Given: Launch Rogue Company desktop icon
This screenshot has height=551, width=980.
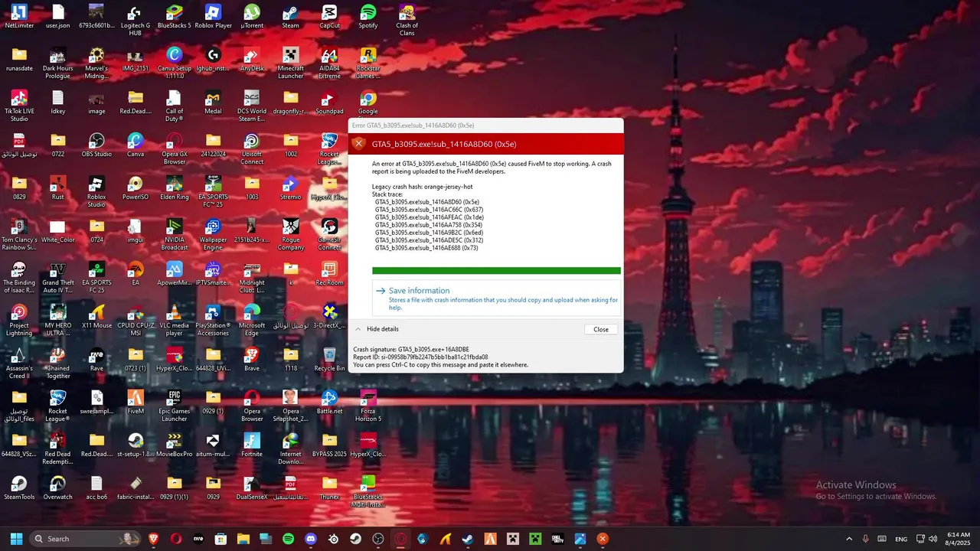Looking at the screenshot, I should point(291,234).
